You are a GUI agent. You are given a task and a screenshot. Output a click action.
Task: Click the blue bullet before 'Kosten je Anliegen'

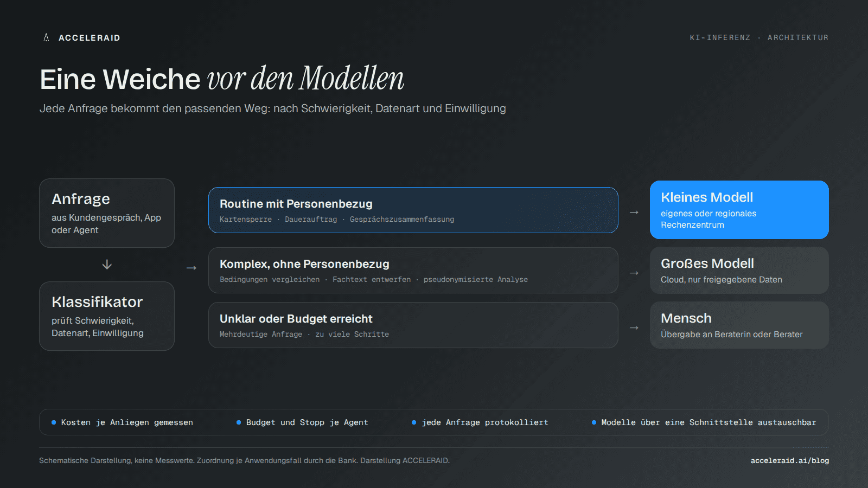(54, 422)
